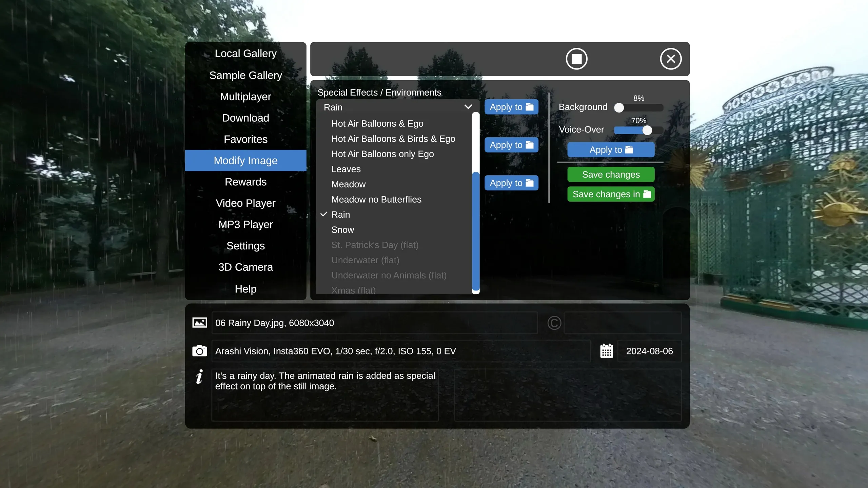Screen dimensions: 868x488
Task: Click the Background volume slider knob
Action: point(619,108)
